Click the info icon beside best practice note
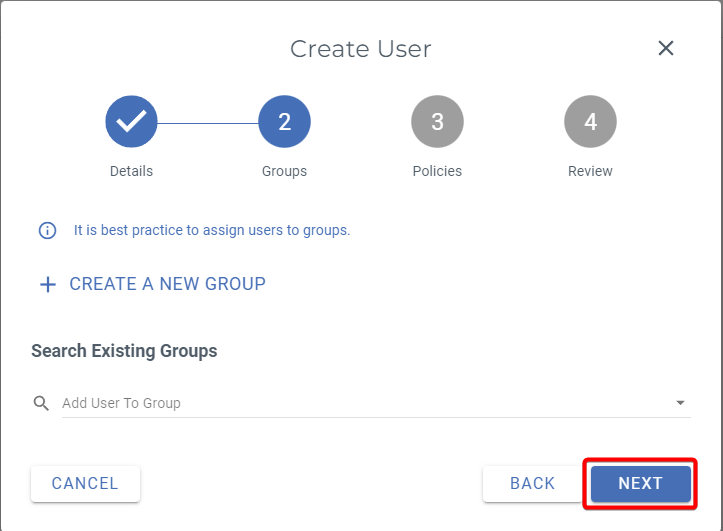723x531 pixels. tap(47, 231)
